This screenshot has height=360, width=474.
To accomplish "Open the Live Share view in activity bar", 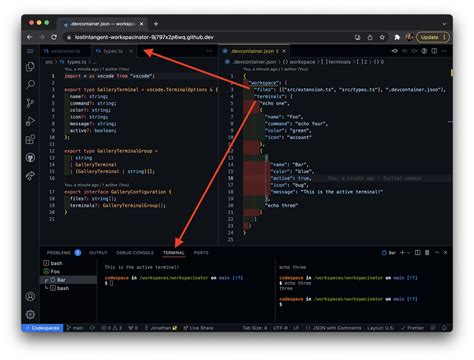I will click(30, 175).
